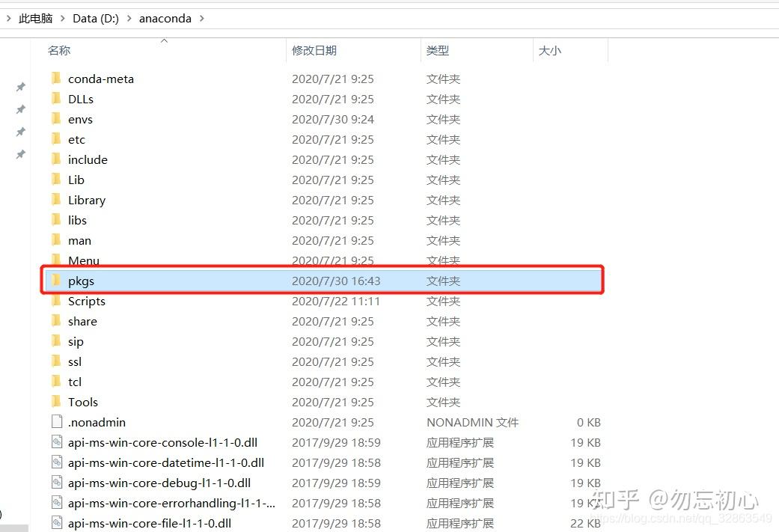Open the Tools folder
Image resolution: width=779 pixels, height=532 pixels.
click(83, 402)
